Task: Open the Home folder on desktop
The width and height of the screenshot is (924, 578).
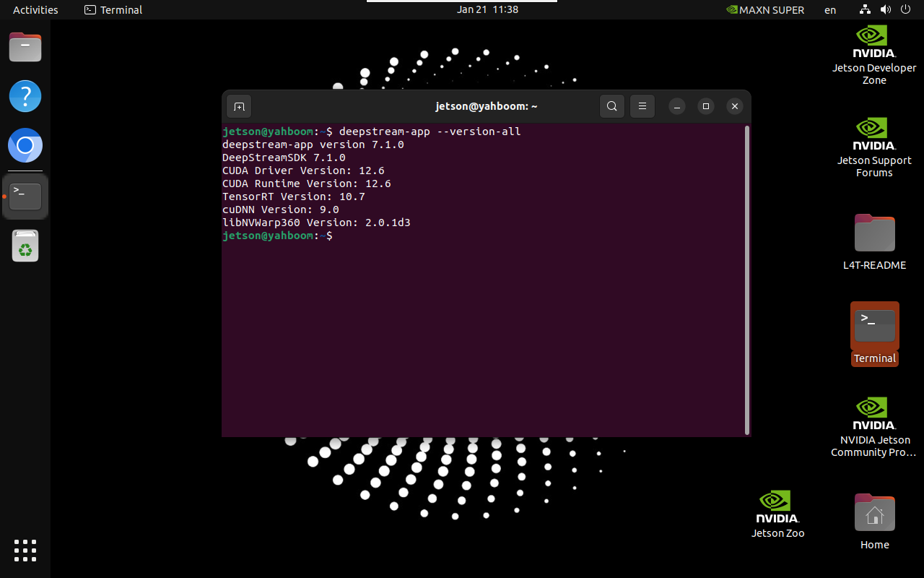Action: coord(874,522)
